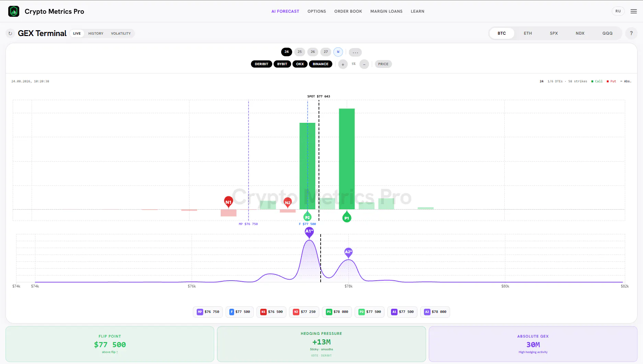The height and width of the screenshot is (364, 643).
Task: Select the ETH asset tab
Action: pyautogui.click(x=528, y=33)
